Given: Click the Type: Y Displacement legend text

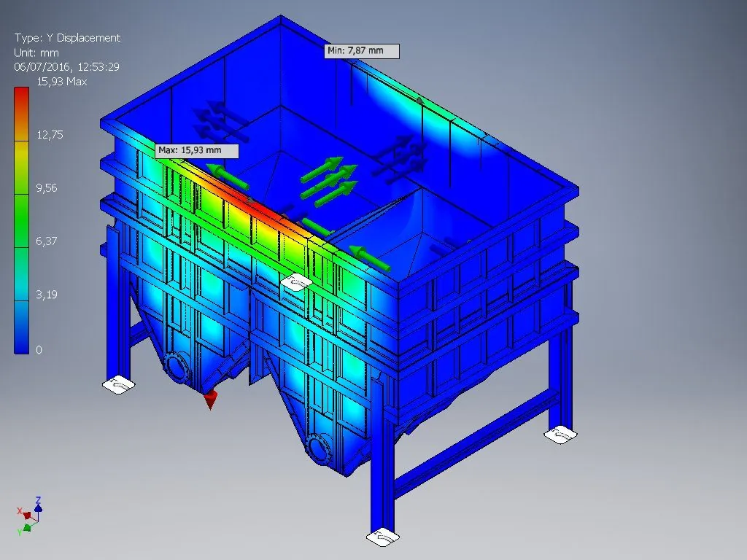Looking at the screenshot, I should click(x=67, y=38).
